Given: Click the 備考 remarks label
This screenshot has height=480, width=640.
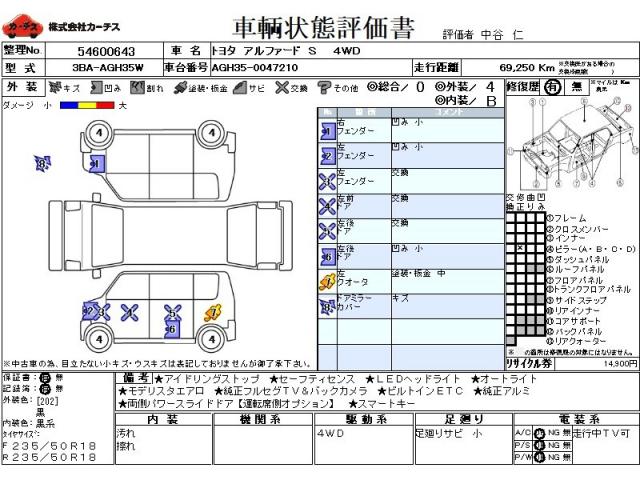Looking at the screenshot, I should tap(135, 378).
